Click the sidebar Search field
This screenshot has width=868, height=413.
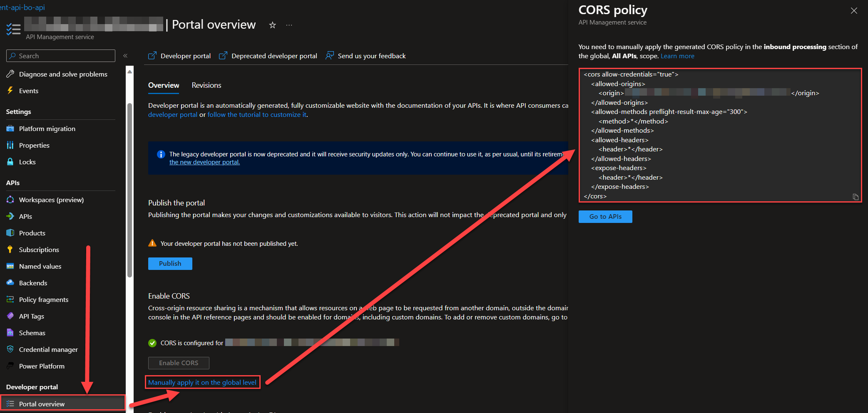point(61,56)
